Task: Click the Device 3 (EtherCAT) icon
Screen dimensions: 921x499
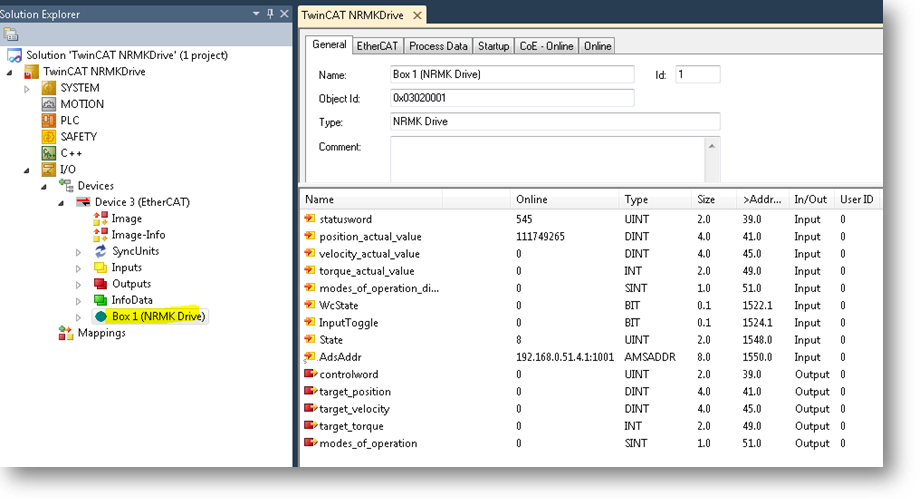Action: (x=83, y=202)
